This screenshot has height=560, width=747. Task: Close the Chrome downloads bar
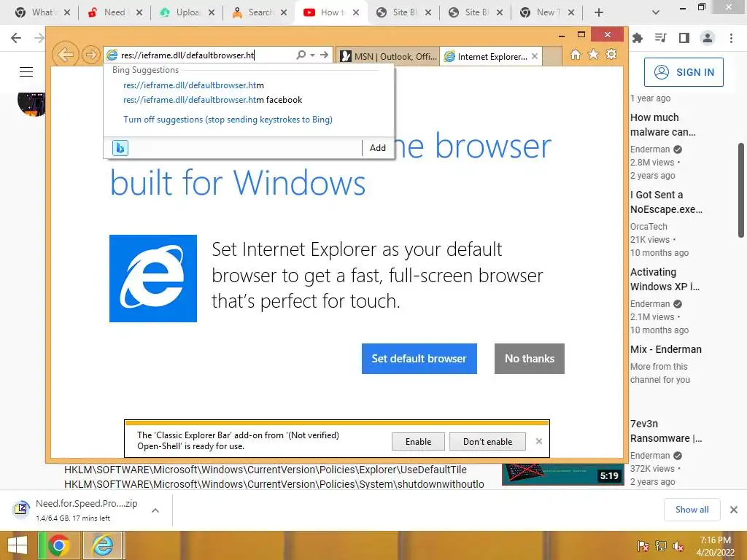[x=734, y=510]
